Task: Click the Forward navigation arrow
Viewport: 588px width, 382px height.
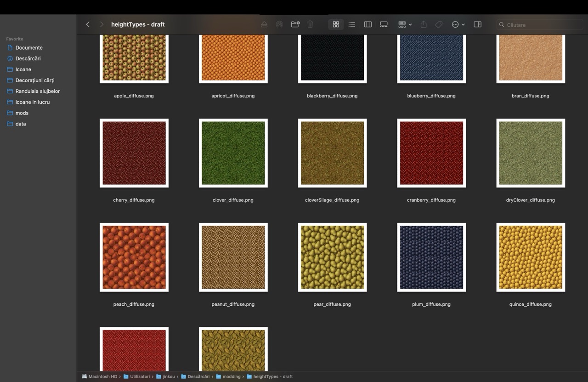Action: click(x=101, y=24)
